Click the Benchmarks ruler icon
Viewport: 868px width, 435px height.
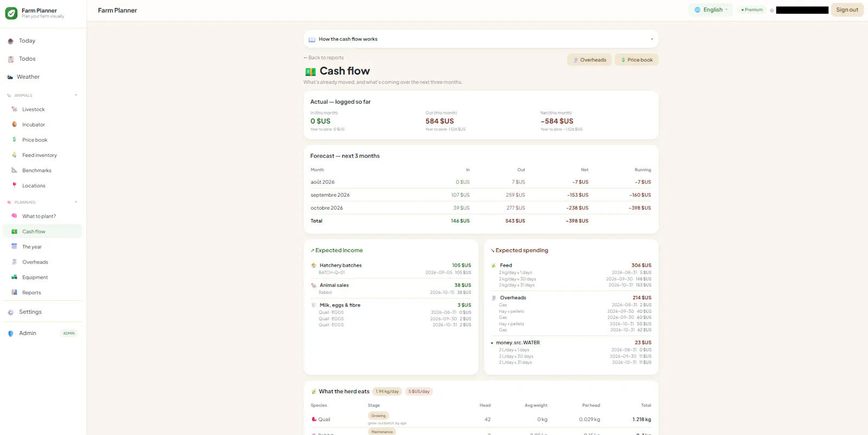[15, 170]
